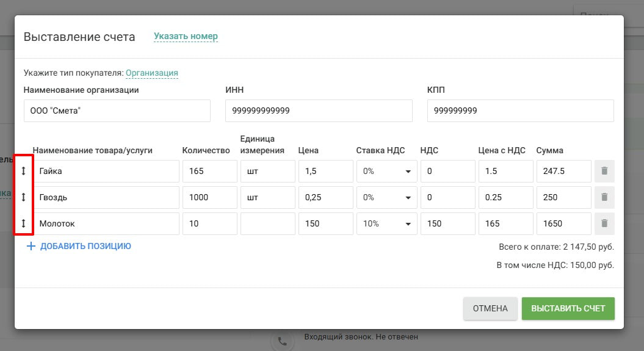
Task: Open the 10% Ставка НДС dropdown for Молоток
Action: click(386, 224)
